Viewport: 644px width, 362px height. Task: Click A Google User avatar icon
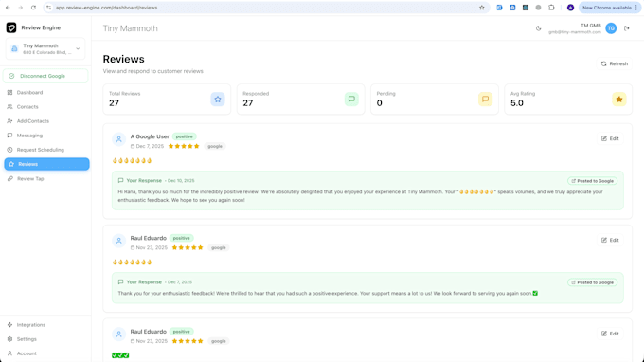pos(118,139)
